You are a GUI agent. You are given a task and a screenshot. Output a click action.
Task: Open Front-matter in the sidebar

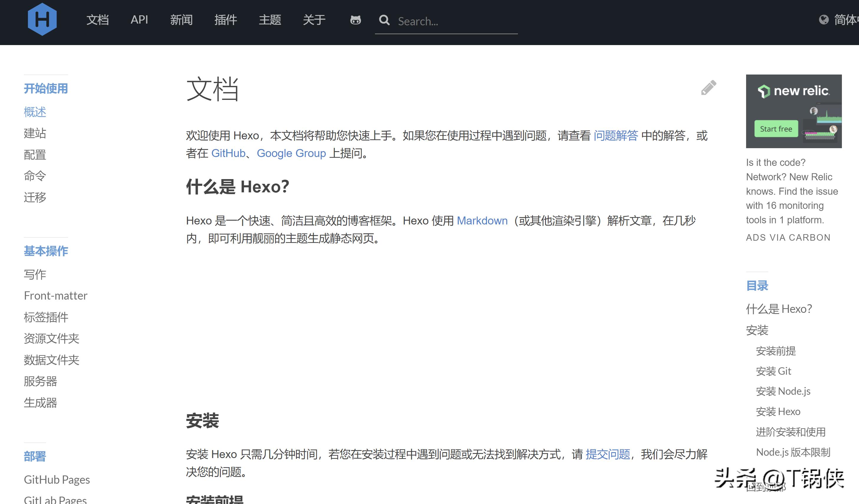coord(55,295)
